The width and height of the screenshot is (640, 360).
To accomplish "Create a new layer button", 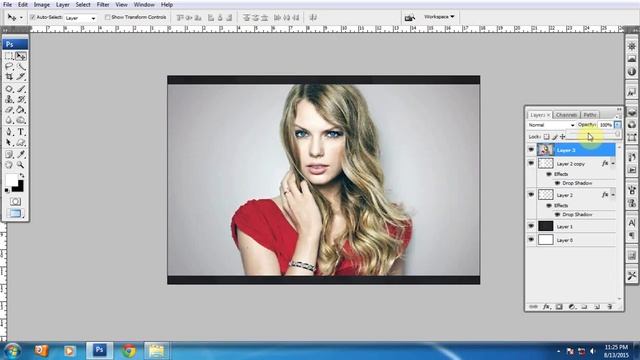I will click(x=597, y=307).
